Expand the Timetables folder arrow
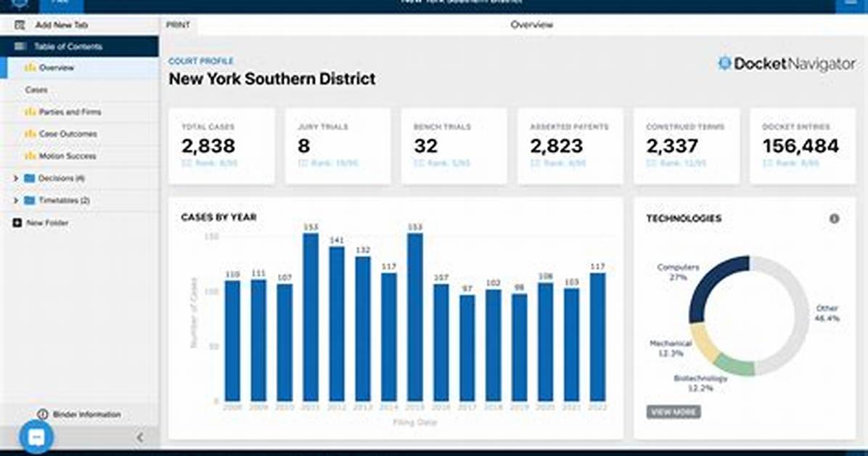868x456 pixels. [x=15, y=200]
